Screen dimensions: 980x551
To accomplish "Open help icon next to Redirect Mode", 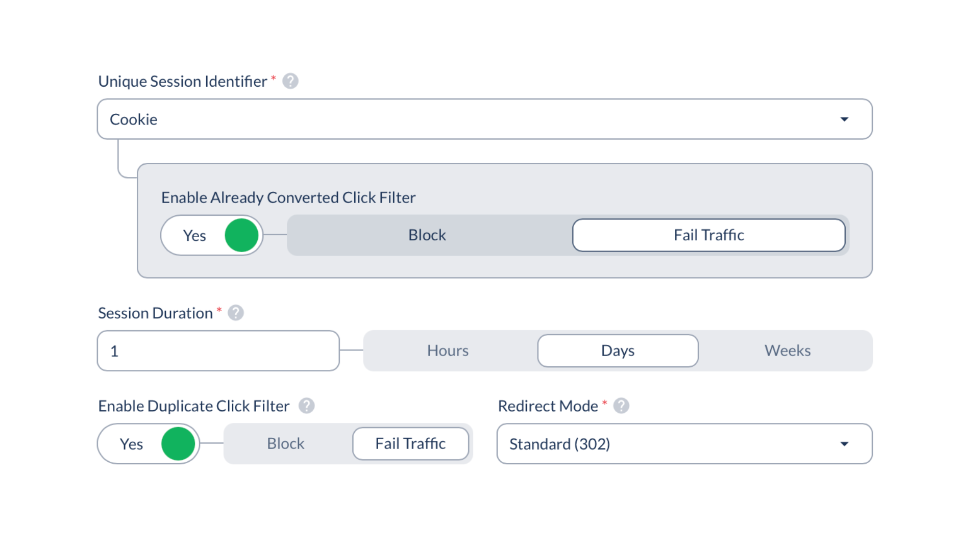I will point(621,406).
